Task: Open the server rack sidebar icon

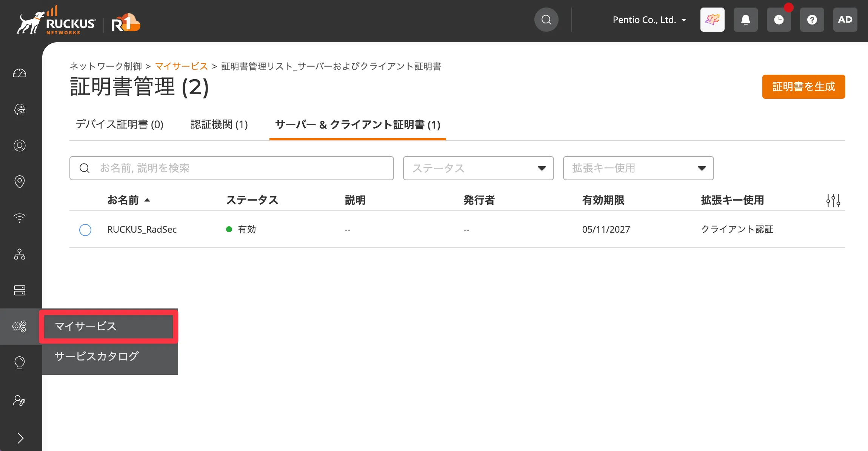Action: point(20,290)
